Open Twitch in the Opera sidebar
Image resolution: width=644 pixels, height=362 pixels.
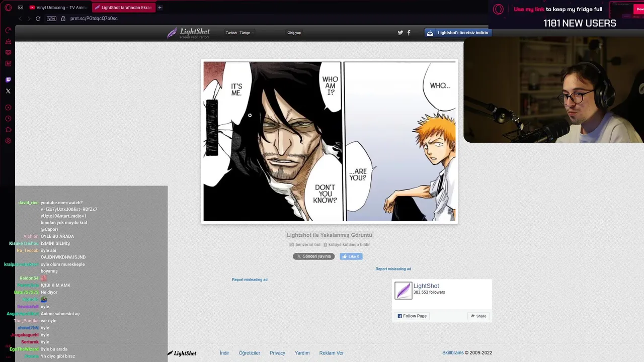pos(8,80)
